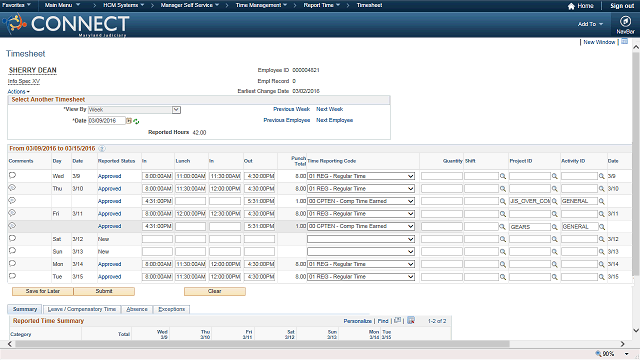The width and height of the screenshot is (640, 360).
Task: Open the NavBar compass icon
Action: coord(625,21)
